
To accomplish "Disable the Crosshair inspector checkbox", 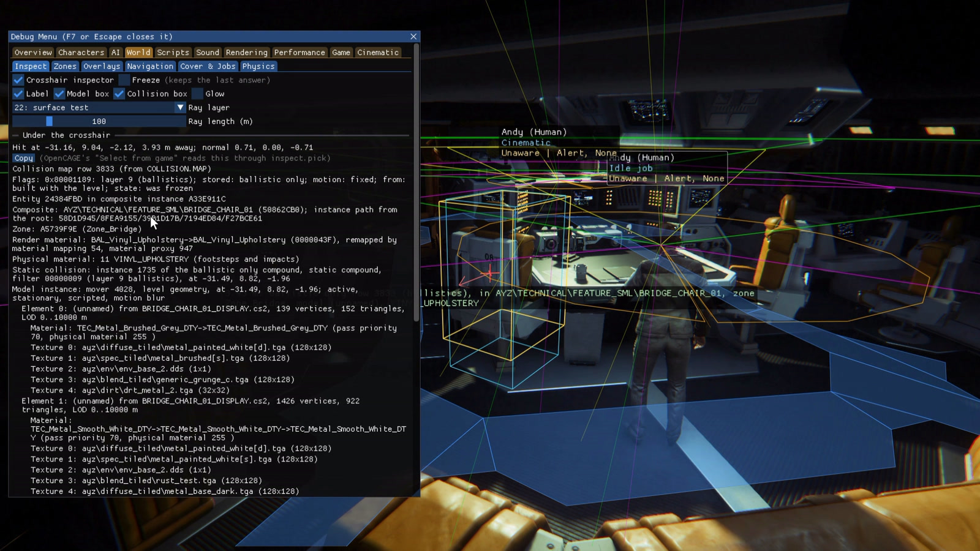I will 18,80.
